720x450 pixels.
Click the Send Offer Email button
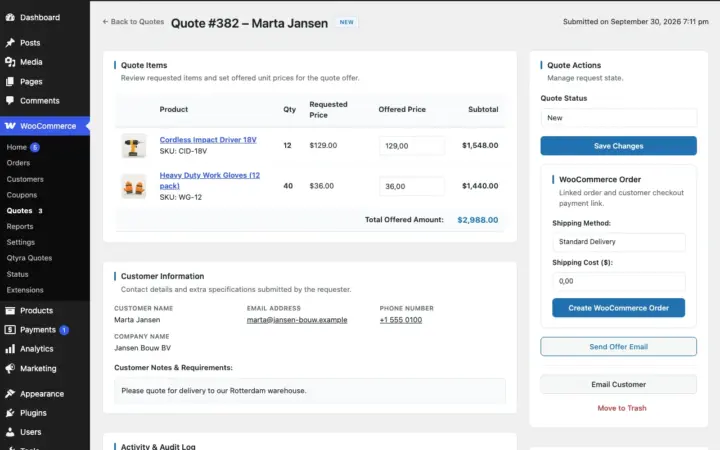click(618, 347)
